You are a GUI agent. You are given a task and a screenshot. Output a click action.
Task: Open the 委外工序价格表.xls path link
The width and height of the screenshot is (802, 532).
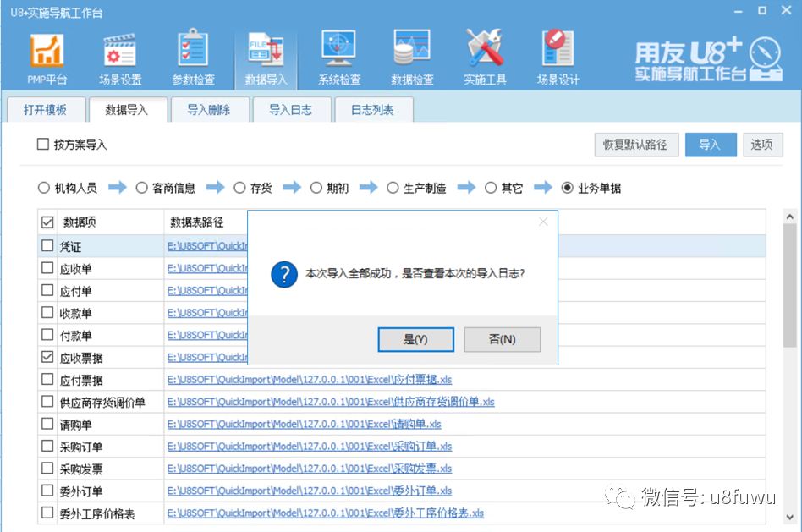pyautogui.click(x=326, y=513)
